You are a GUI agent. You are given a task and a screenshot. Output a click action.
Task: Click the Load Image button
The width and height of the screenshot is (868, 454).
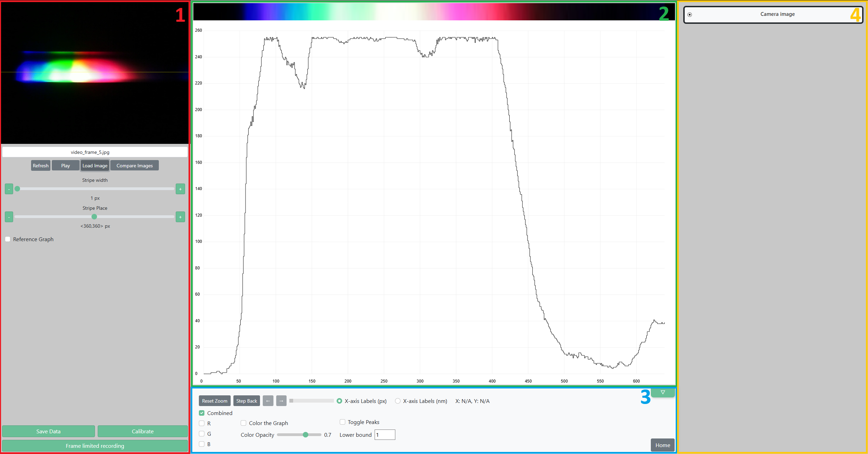pos(95,166)
